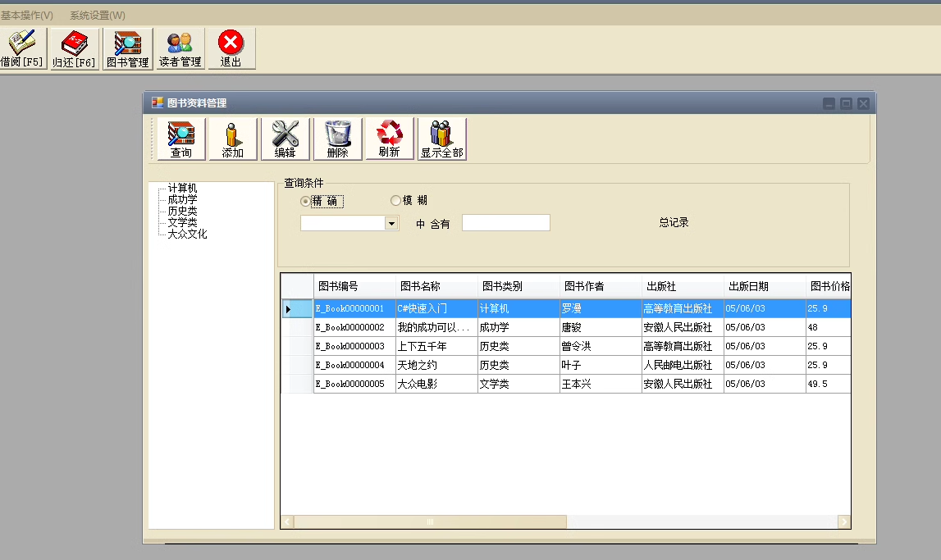The image size is (941, 560).
Task: Sort by 出版日期 column header
Action: point(765,286)
